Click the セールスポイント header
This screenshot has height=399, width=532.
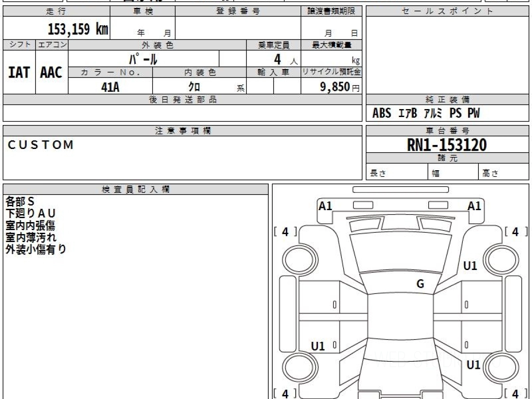pyautogui.click(x=447, y=12)
